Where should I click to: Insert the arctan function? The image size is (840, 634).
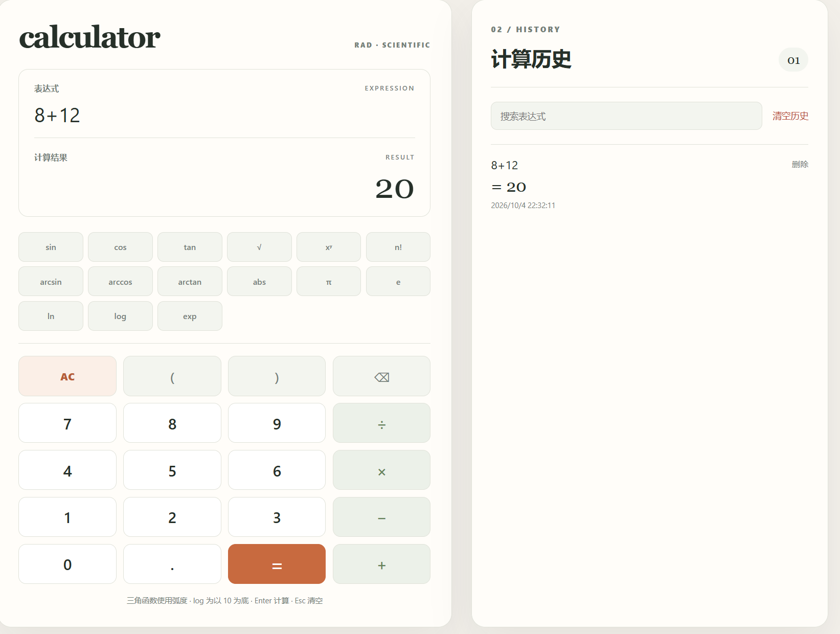click(190, 282)
